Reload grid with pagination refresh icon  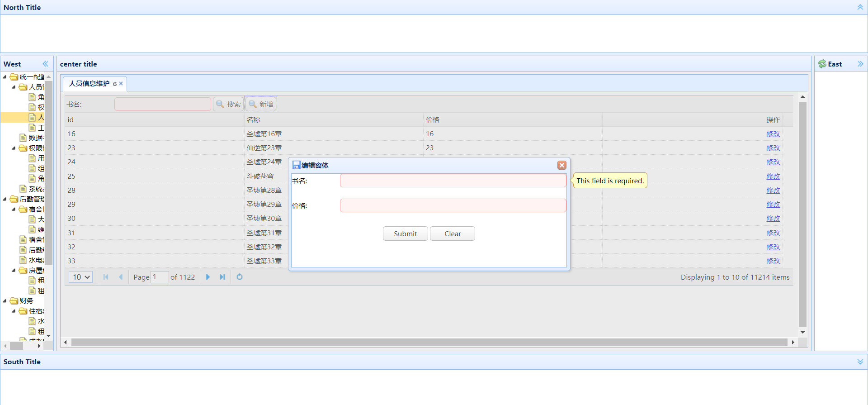coord(240,277)
